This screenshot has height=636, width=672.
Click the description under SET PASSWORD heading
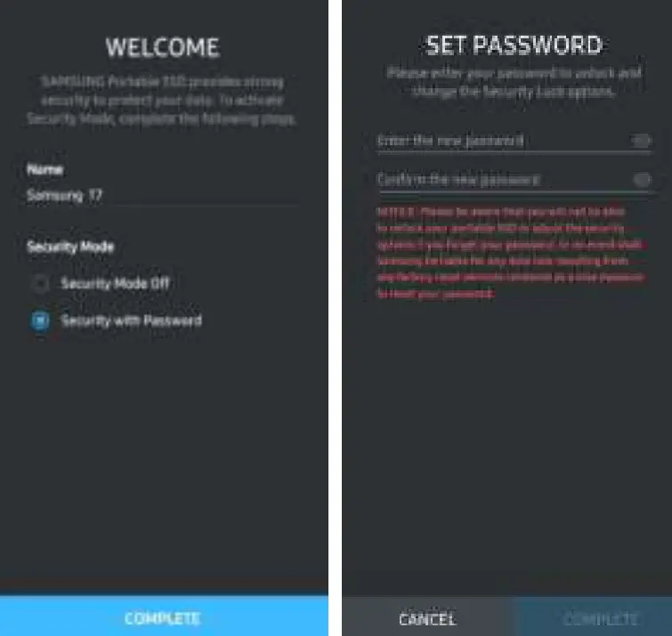coord(514,82)
